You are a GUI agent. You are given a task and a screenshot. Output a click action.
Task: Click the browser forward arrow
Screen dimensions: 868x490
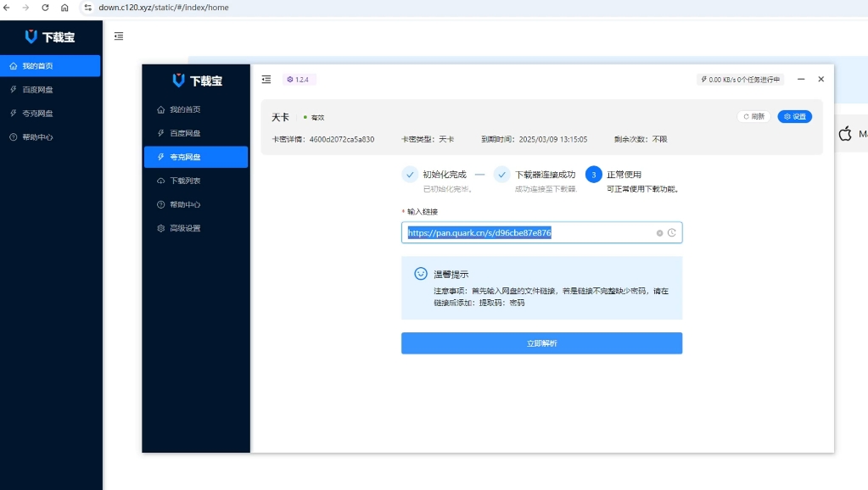(x=25, y=8)
